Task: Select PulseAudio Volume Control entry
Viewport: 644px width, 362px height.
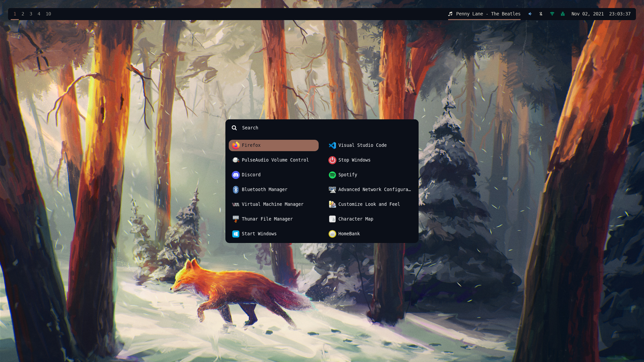Action: 275,160
